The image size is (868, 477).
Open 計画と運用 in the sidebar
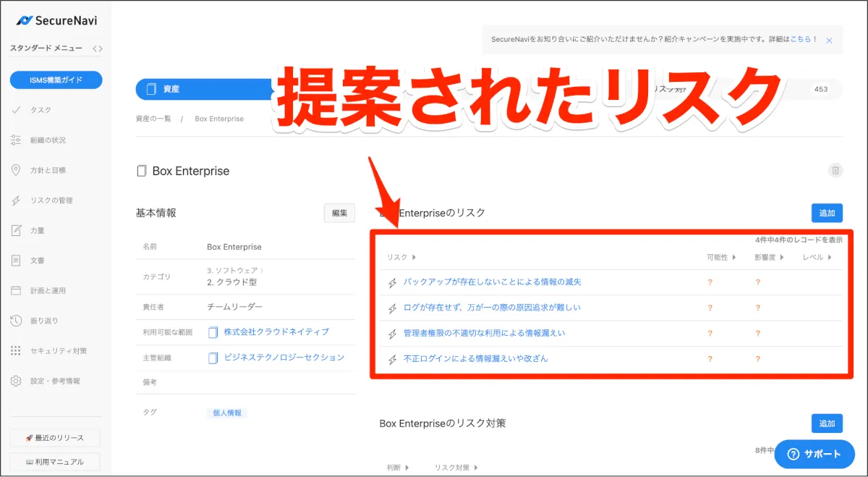[48, 291]
